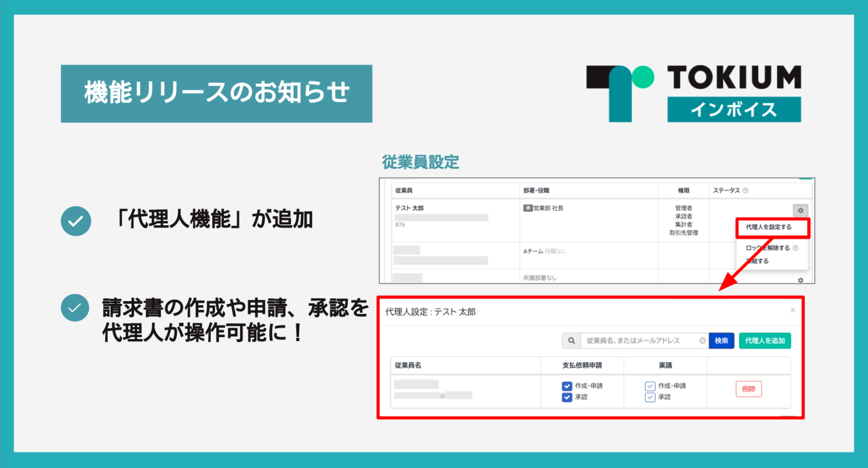Click the help icon beside ステータス header
The image size is (868, 468).
(745, 191)
